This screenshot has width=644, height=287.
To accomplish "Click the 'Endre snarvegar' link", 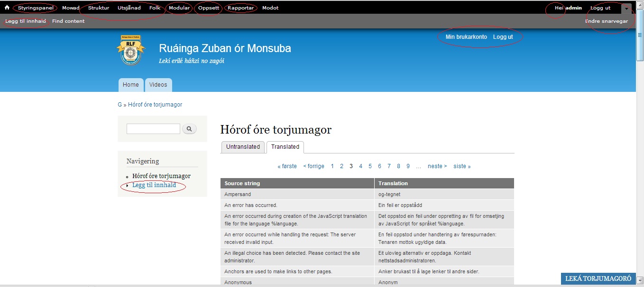I will click(607, 21).
